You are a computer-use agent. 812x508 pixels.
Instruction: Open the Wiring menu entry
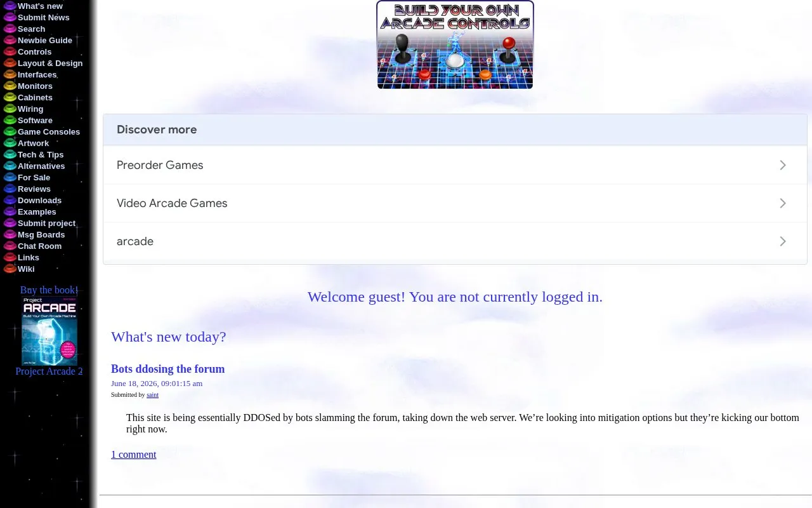[x=30, y=109]
